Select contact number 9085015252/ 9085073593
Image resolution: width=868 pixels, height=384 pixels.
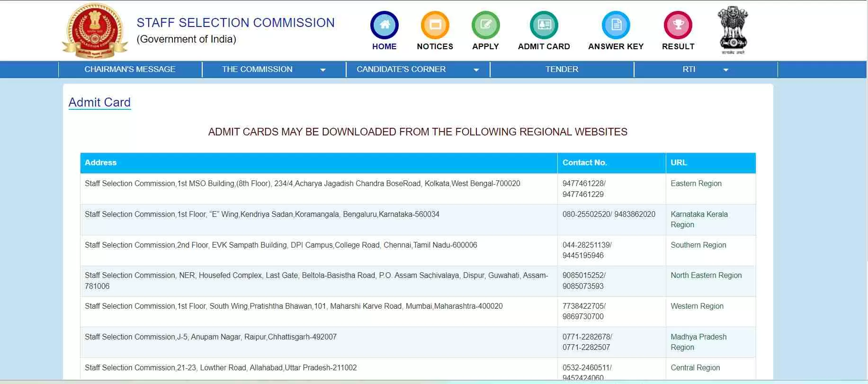[584, 281]
